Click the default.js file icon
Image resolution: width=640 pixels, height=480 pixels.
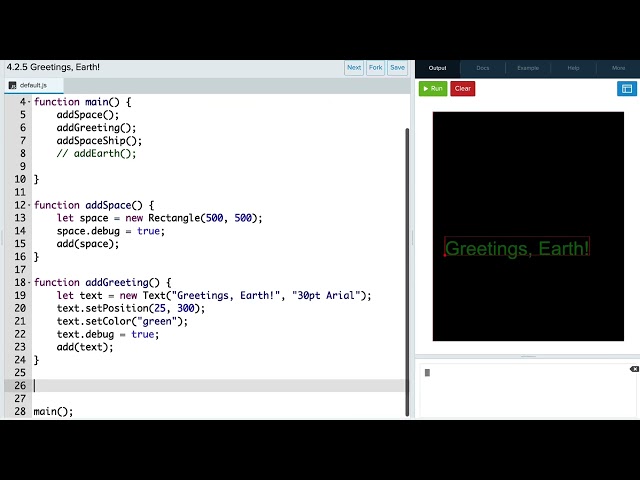click(12, 85)
